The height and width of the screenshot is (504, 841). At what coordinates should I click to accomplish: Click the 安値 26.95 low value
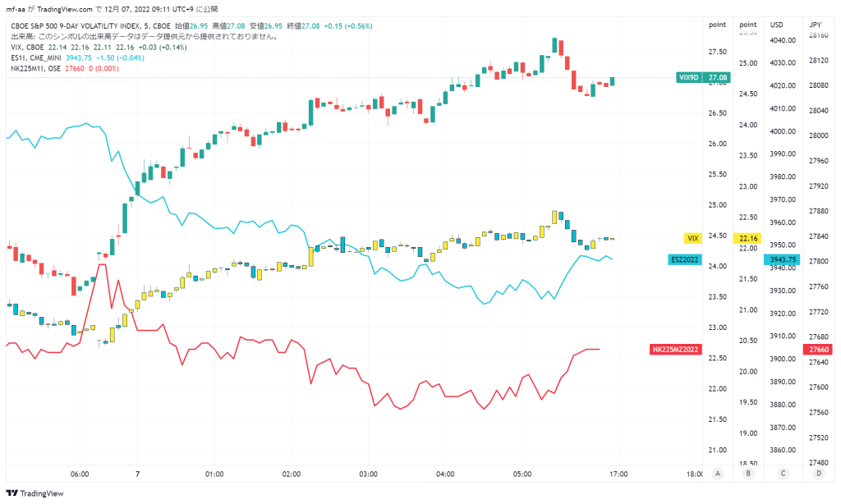265,25
